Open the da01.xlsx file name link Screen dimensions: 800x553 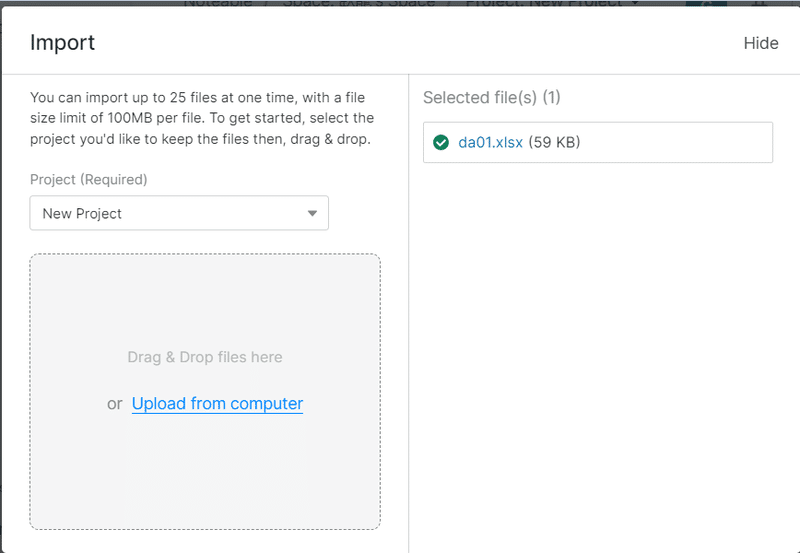(490, 143)
